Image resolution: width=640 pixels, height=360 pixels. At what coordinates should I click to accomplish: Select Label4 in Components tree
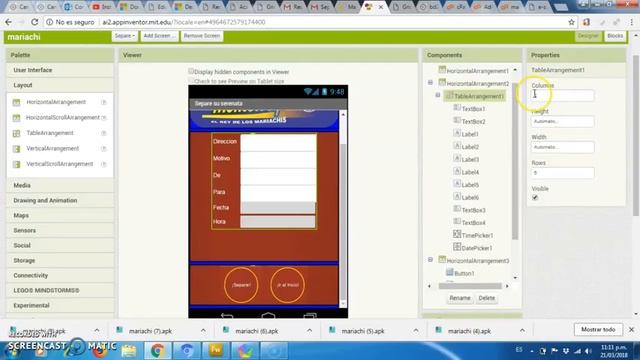[470, 172]
